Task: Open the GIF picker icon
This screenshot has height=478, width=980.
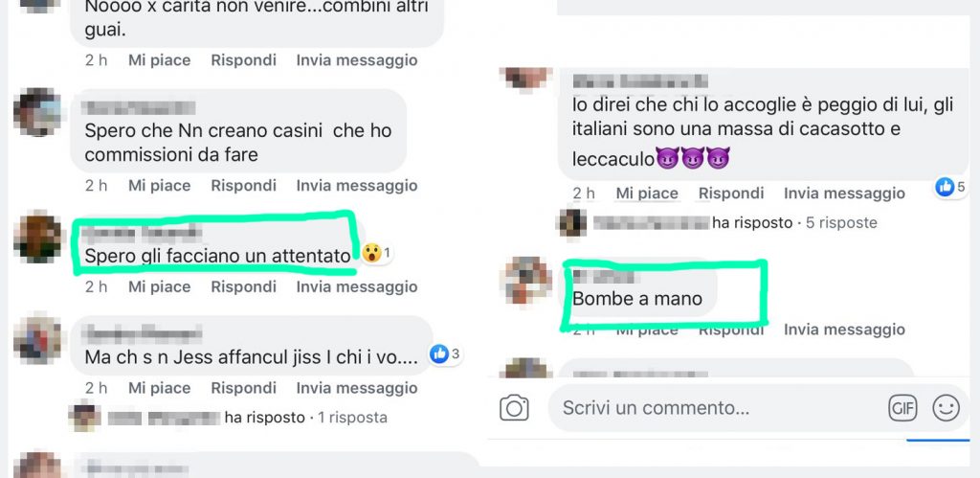Action: [902, 409]
